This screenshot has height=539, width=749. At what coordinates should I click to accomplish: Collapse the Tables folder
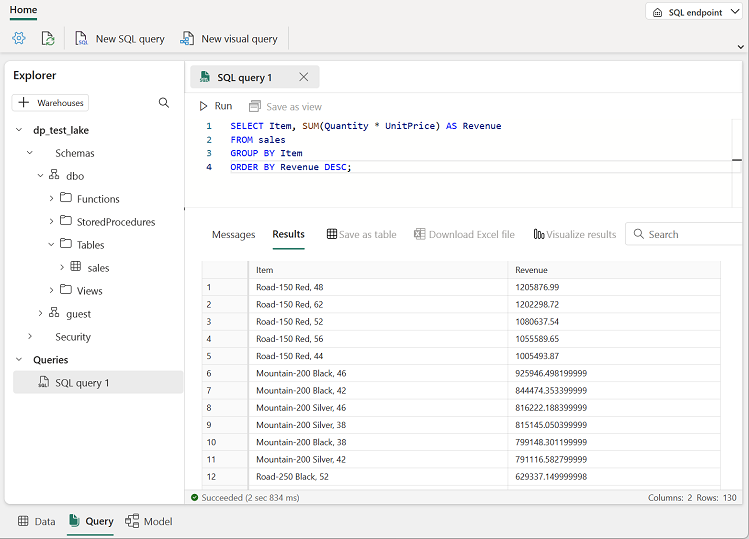tap(52, 244)
